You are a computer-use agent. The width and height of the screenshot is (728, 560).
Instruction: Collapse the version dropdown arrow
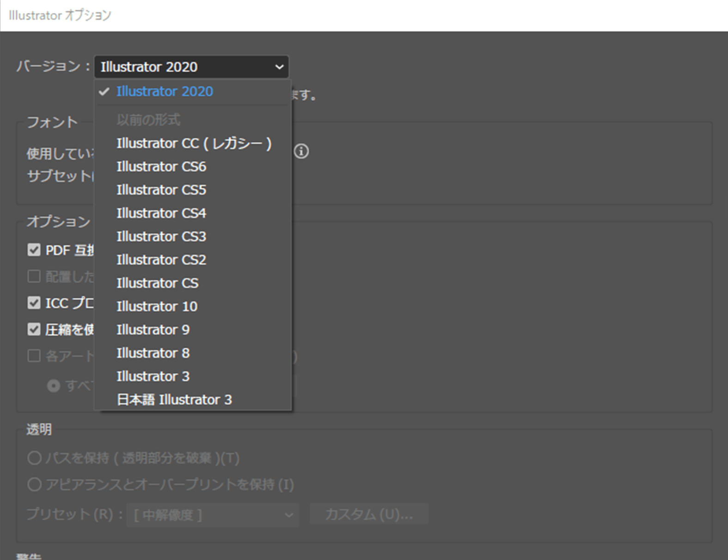click(x=279, y=67)
